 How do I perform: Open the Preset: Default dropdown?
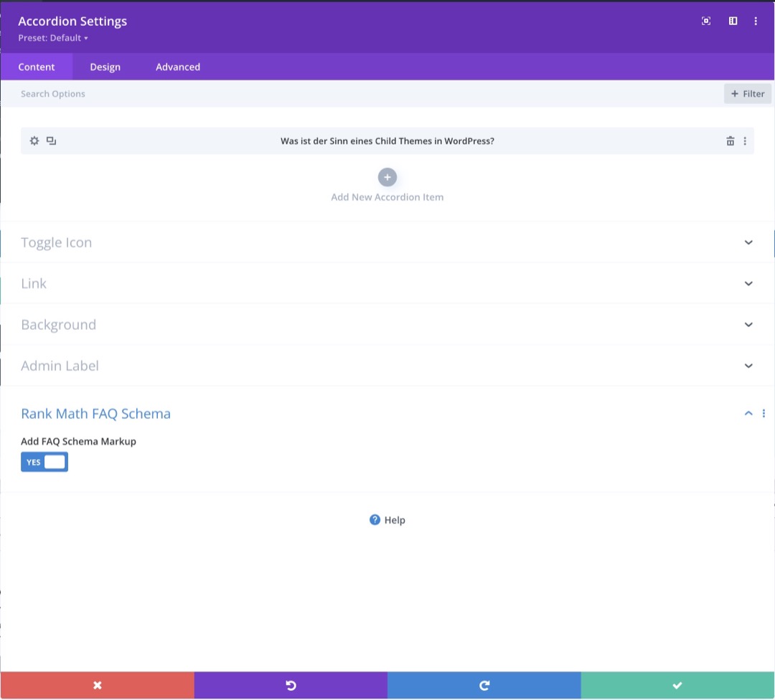(x=53, y=38)
